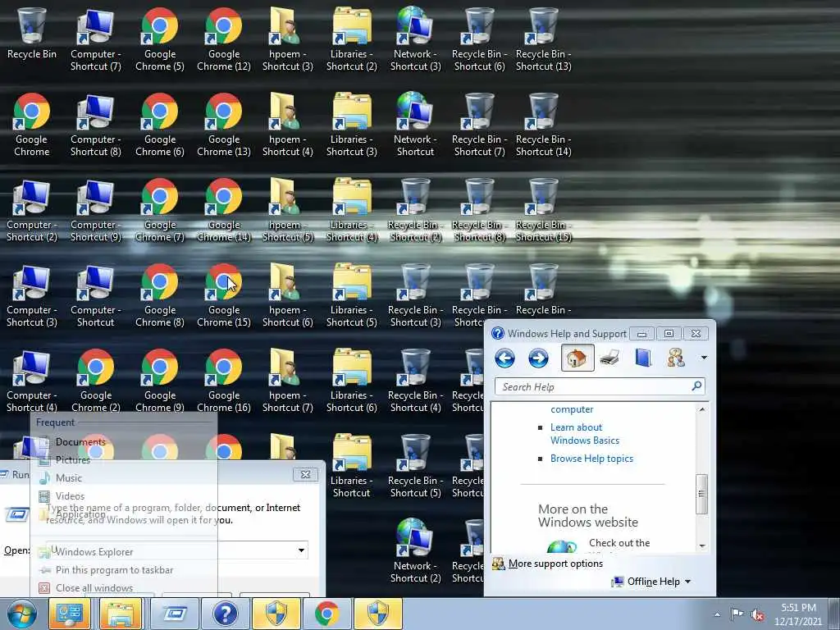Viewport: 840px width, 630px height.
Task: Select Network - Shortcut (3) icon
Action: pos(415,39)
